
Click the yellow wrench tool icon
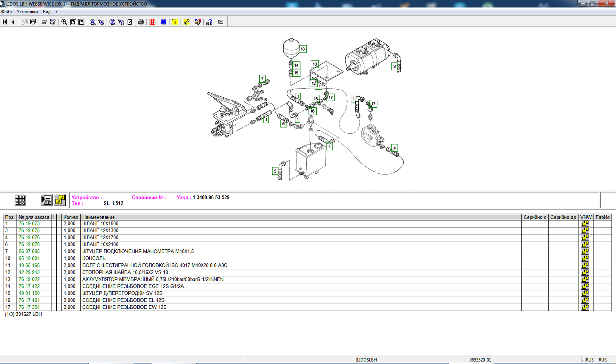pos(187,22)
